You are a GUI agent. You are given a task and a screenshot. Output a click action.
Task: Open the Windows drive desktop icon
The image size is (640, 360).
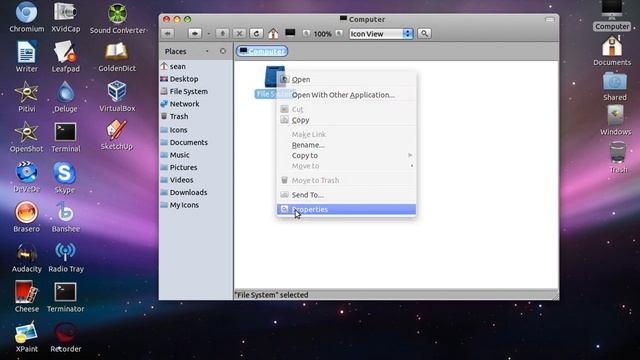[x=616, y=120]
